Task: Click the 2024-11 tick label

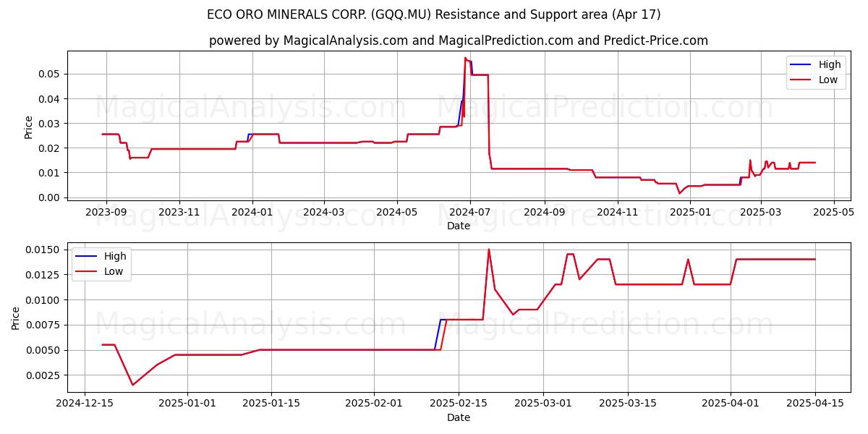Action: pyautogui.click(x=617, y=212)
